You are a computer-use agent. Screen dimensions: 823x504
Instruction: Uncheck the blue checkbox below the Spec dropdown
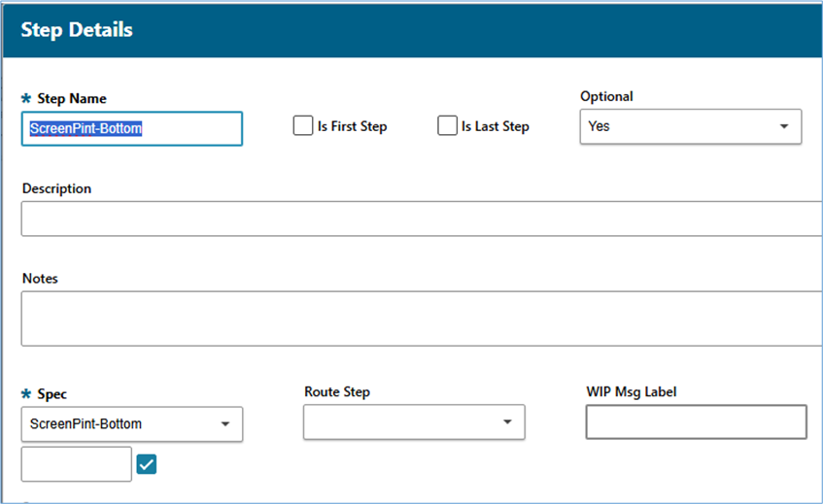click(147, 464)
